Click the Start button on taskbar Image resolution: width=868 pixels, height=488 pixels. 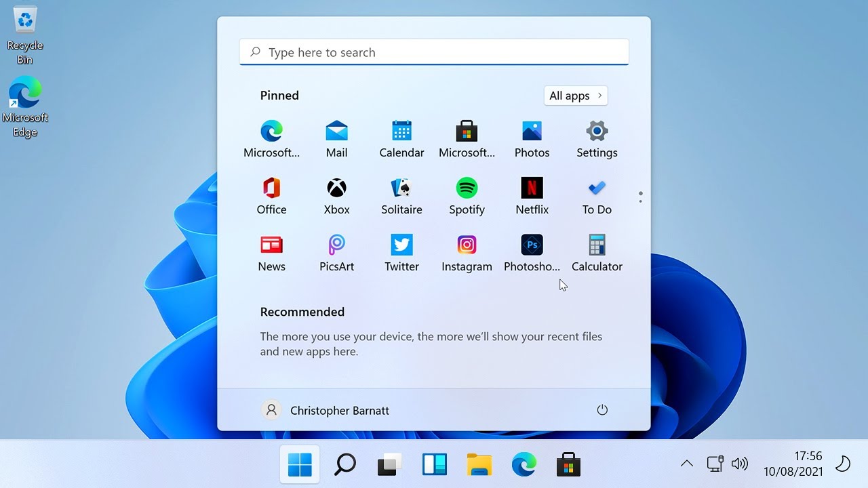(300, 464)
